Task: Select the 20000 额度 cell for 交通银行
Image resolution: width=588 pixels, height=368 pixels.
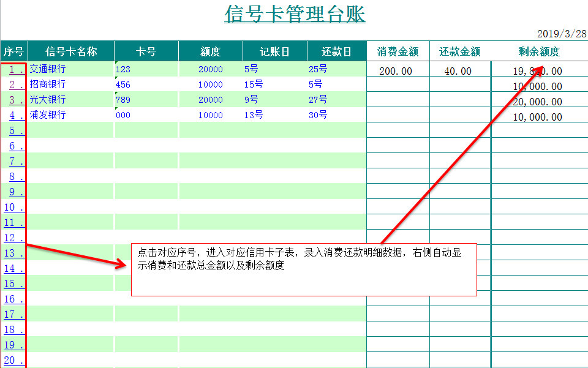Action: point(210,69)
